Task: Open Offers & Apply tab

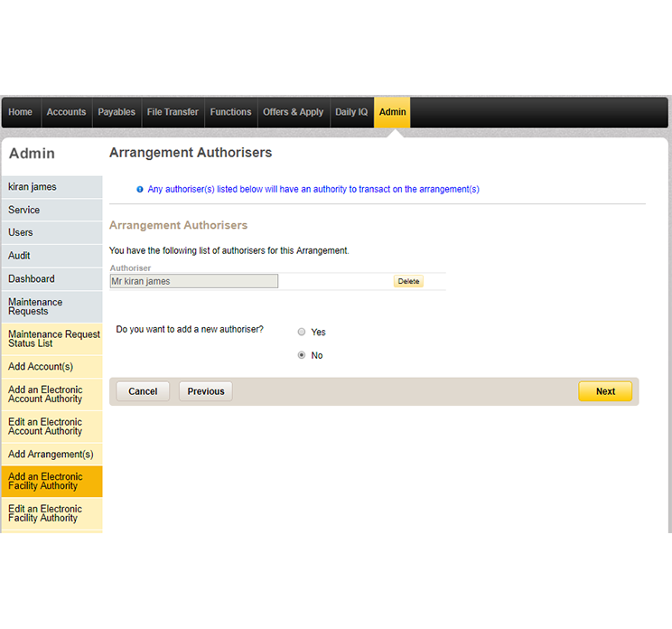Action: click(293, 112)
